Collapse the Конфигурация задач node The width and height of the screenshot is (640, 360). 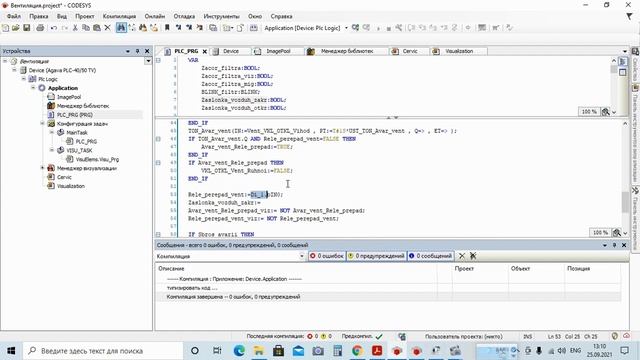42,123
